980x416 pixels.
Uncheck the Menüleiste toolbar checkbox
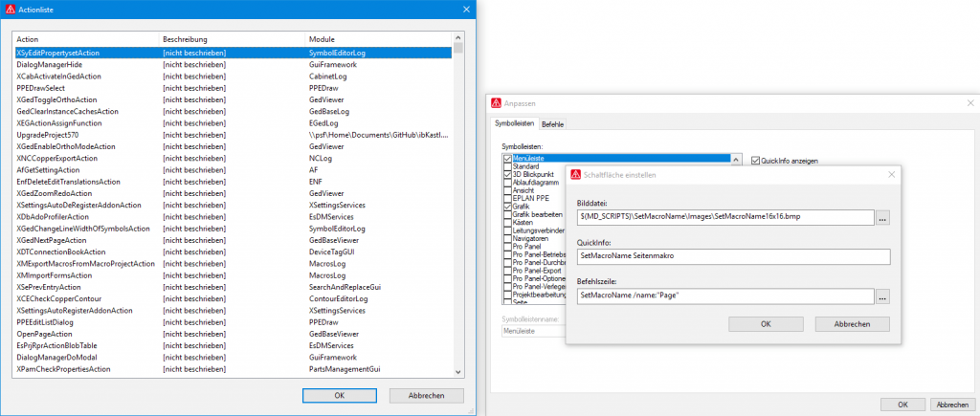coord(507,159)
